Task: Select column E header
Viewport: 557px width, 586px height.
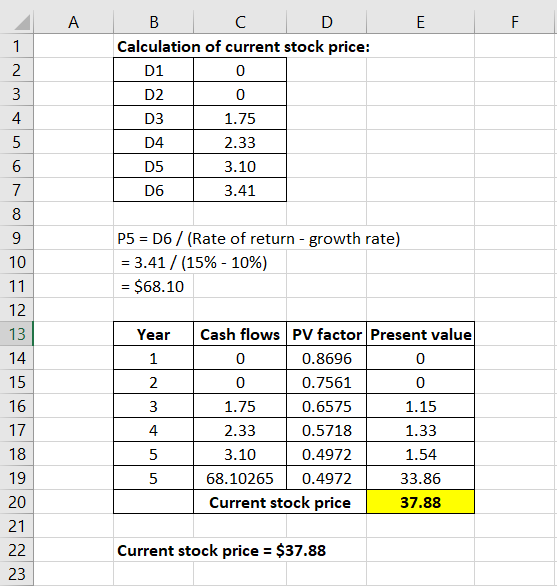Action: pos(421,22)
